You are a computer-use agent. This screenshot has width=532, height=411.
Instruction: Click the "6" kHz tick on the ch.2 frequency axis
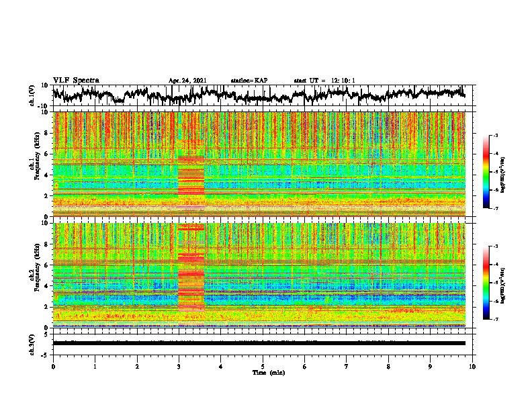coord(46,265)
